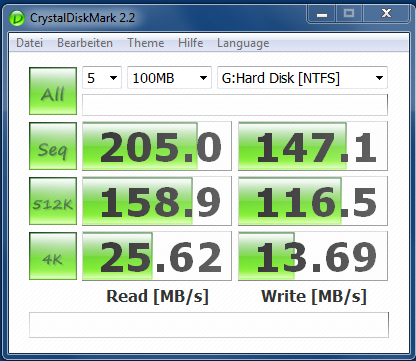Click the Seq write result 147.1

click(x=313, y=146)
